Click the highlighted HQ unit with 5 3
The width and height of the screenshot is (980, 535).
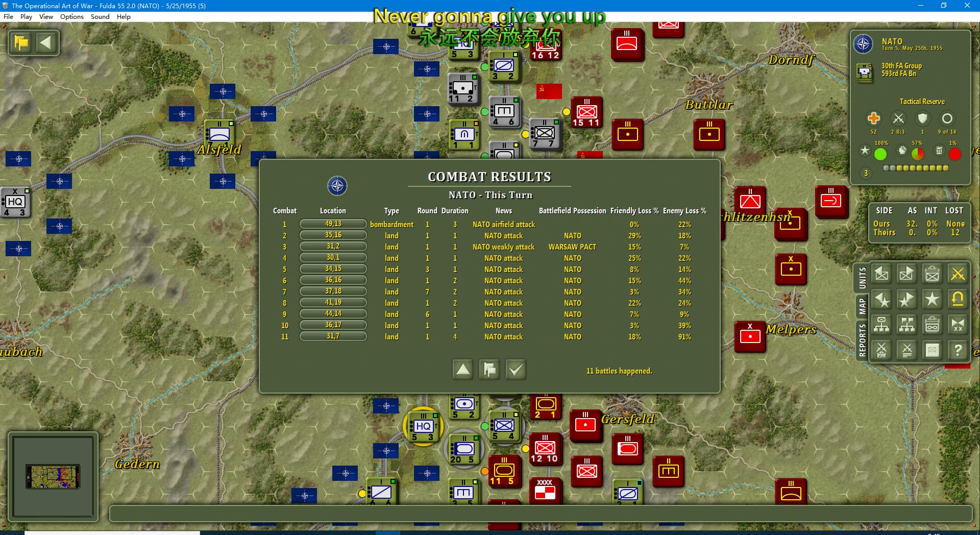pos(423,427)
